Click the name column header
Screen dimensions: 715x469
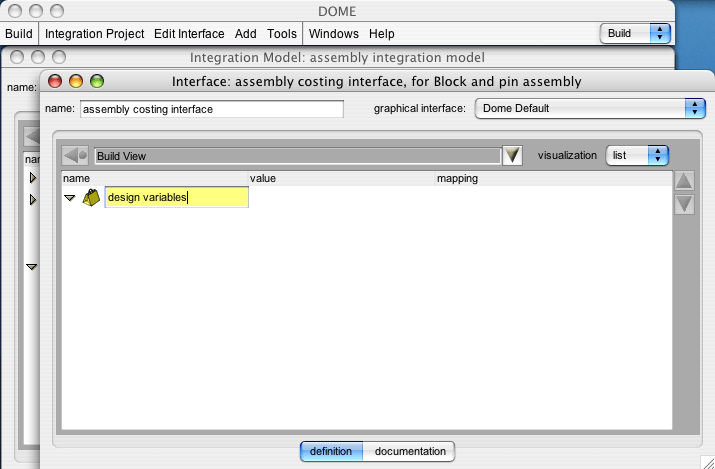pyautogui.click(x=155, y=178)
